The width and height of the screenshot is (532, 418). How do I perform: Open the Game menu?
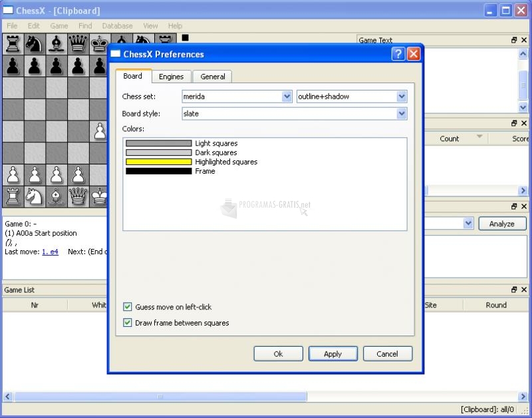pyautogui.click(x=59, y=26)
